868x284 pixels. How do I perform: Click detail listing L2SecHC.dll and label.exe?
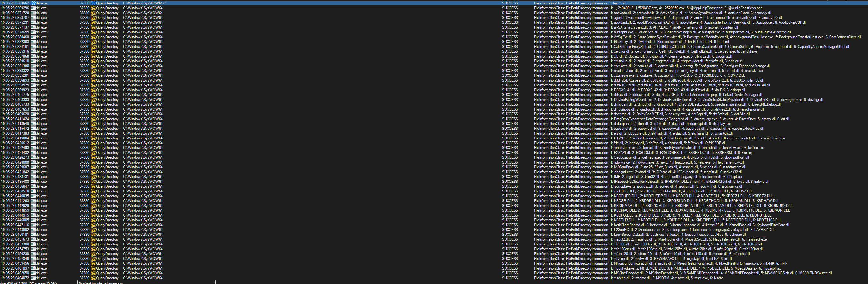(x=654, y=229)
